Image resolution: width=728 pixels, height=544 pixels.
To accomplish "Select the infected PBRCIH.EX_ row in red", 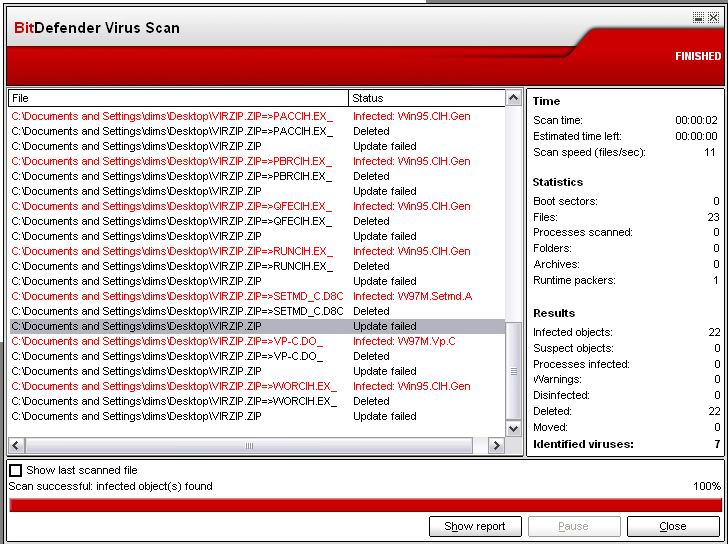I will pos(257,161).
